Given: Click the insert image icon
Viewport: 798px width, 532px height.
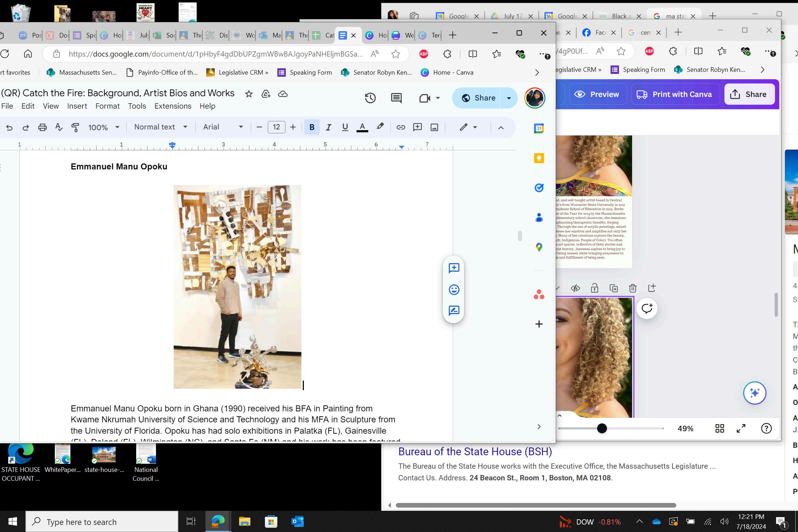Looking at the screenshot, I should (x=434, y=127).
